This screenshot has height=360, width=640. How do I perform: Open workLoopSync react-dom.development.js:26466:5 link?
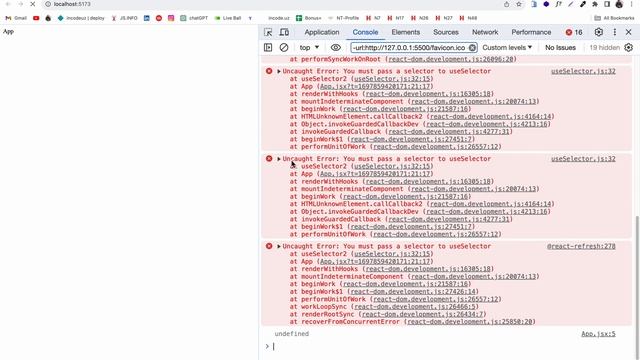click(x=415, y=307)
